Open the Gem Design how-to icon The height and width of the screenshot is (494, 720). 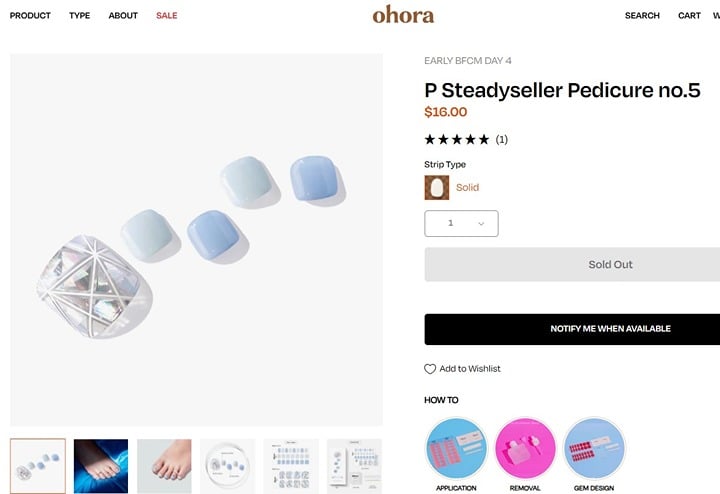pyautogui.click(x=594, y=449)
